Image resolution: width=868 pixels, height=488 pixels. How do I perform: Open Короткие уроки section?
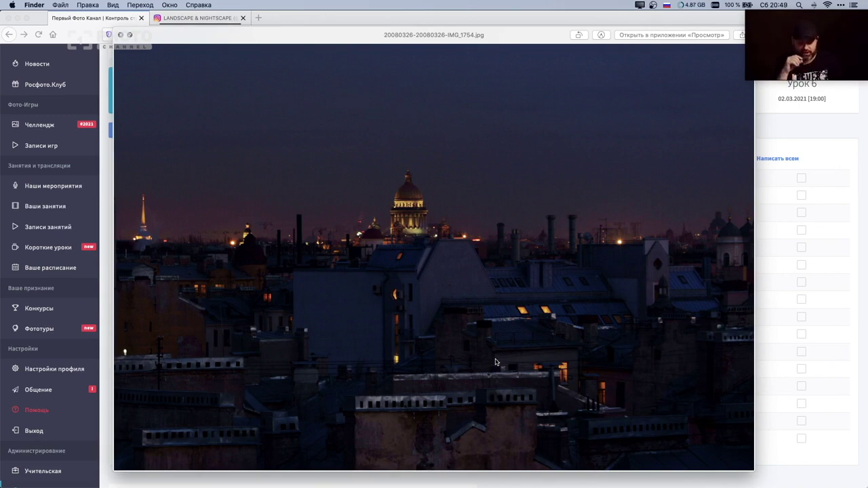tap(47, 247)
